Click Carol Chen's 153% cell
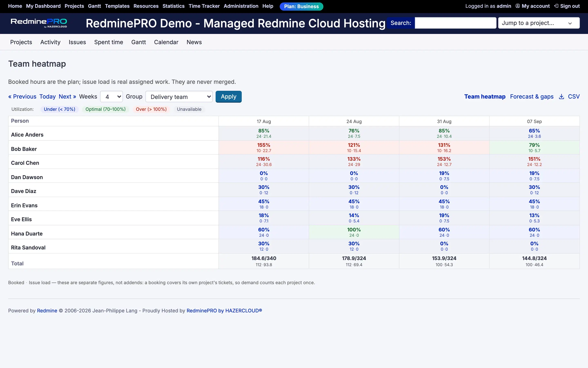This screenshot has height=368, width=588. (444, 162)
